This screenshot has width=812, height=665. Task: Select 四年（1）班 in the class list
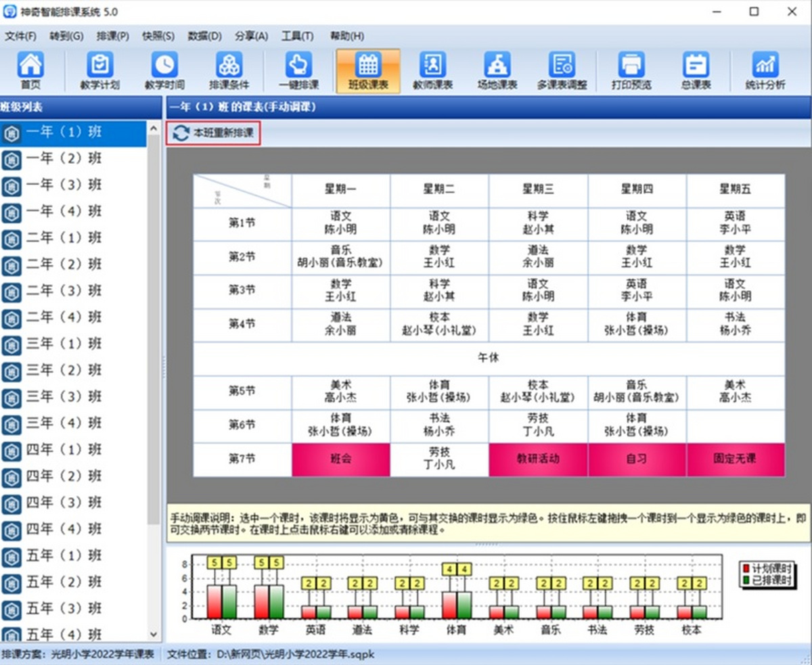pos(73,451)
